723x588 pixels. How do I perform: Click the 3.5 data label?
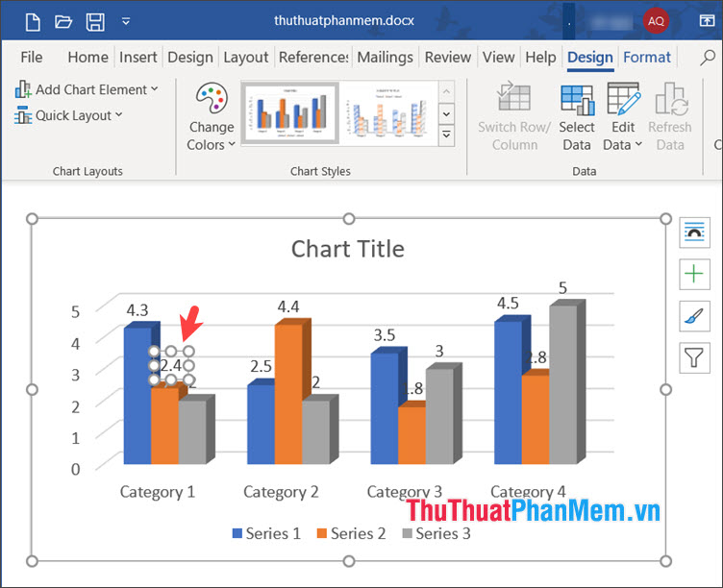[385, 335]
